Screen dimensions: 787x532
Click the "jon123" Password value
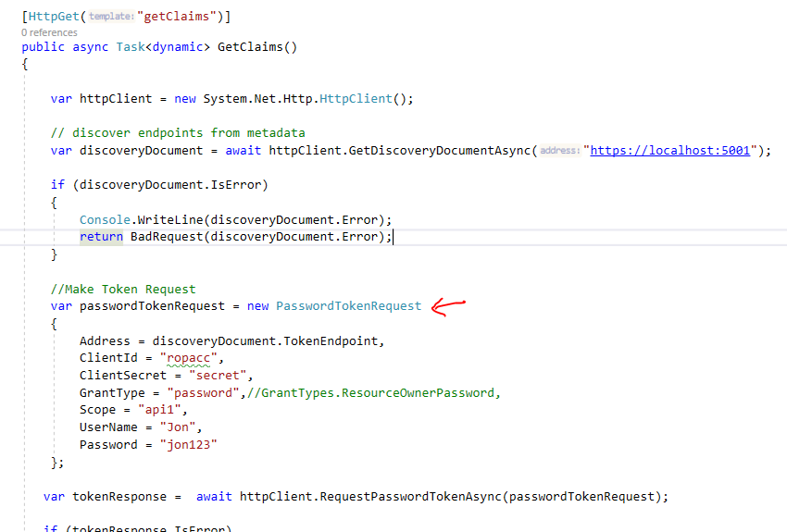pyautogui.click(x=188, y=444)
